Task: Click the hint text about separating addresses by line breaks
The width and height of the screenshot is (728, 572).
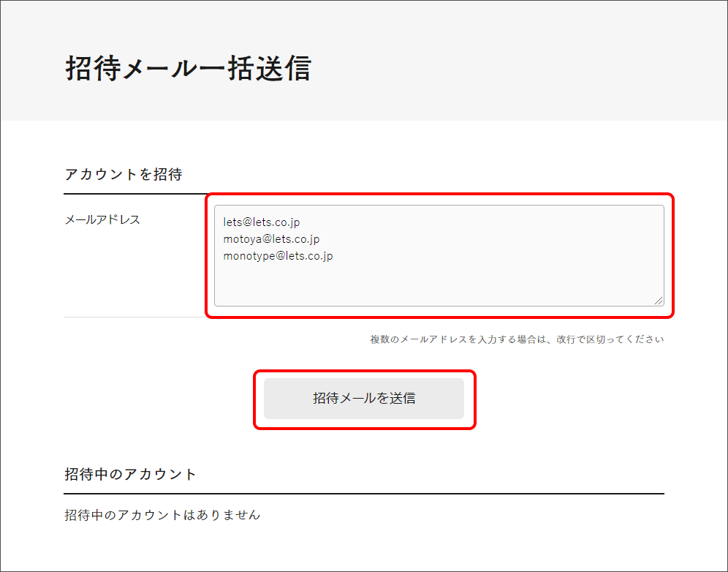Action: pos(517,339)
